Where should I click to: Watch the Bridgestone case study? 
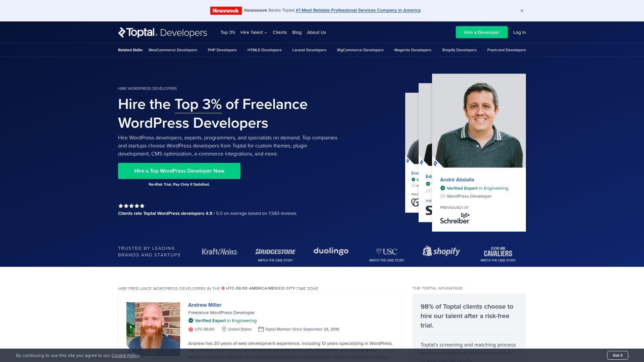[x=275, y=260]
